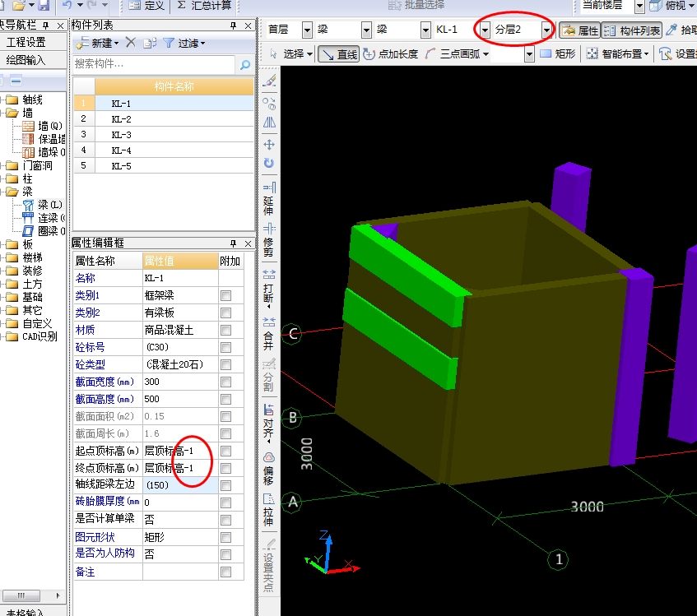Open the 首层 floor dropdown
The height and width of the screenshot is (616, 697).
(307, 30)
